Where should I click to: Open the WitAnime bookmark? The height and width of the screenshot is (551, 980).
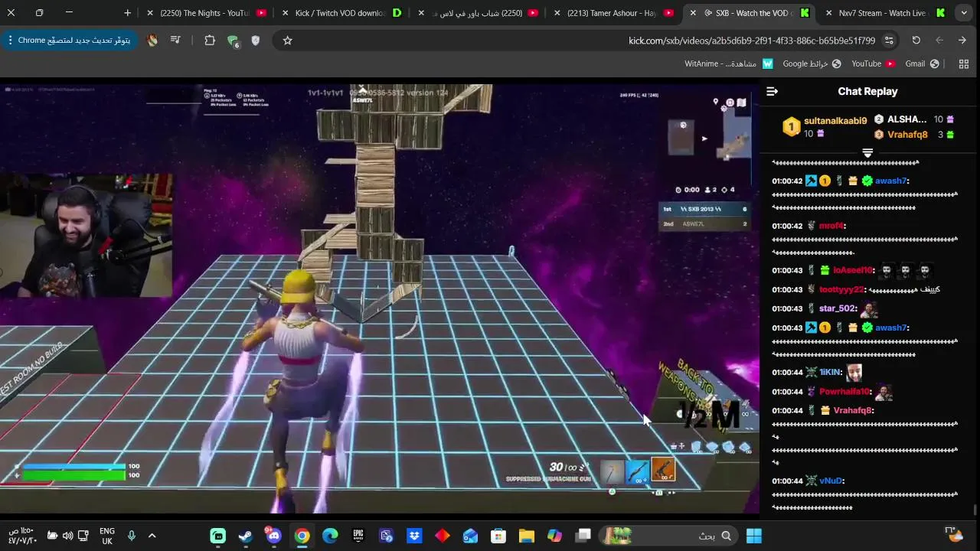729,64
